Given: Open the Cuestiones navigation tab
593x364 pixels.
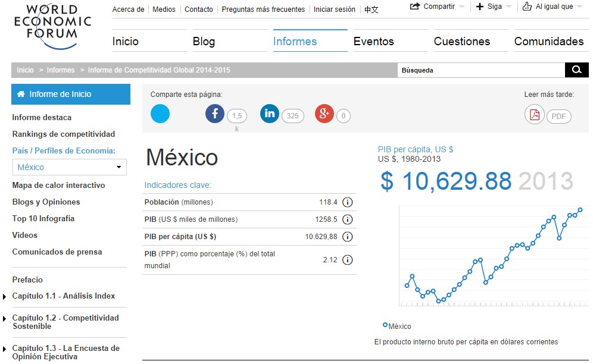Looking at the screenshot, I should [x=462, y=41].
